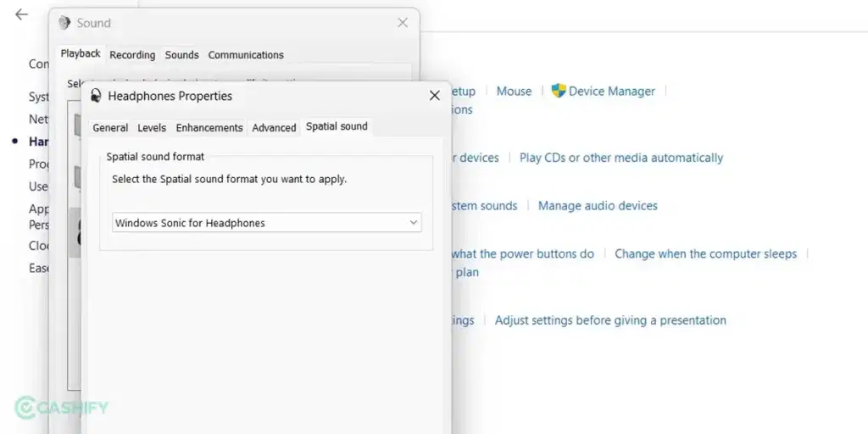
Task: Open Adjust settings before giving a presentation
Action: pos(610,320)
